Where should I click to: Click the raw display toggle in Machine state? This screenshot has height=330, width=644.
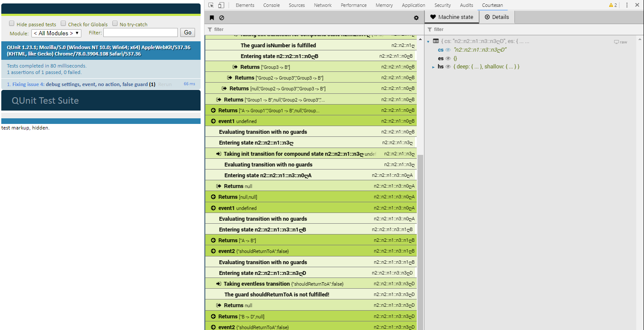(x=619, y=41)
